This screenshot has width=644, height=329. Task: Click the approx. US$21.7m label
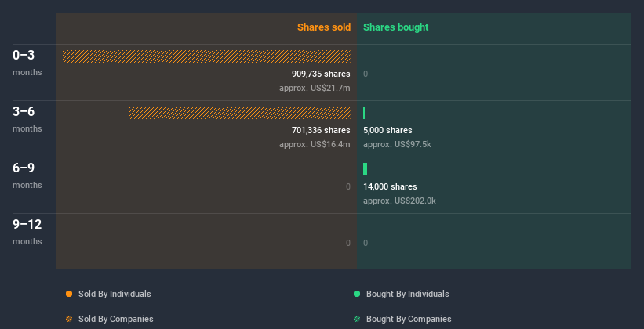coord(315,88)
